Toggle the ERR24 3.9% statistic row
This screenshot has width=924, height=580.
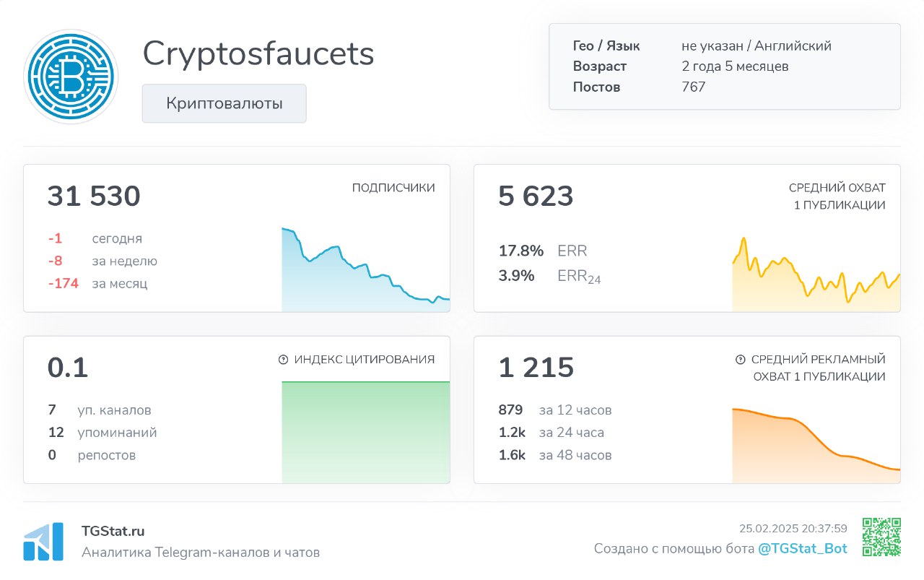click(549, 275)
